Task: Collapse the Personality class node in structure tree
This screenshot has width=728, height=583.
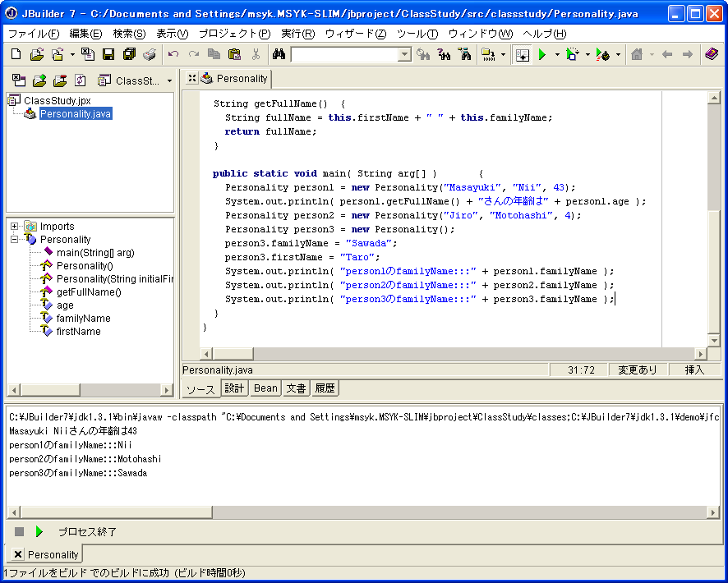Action: (15, 240)
